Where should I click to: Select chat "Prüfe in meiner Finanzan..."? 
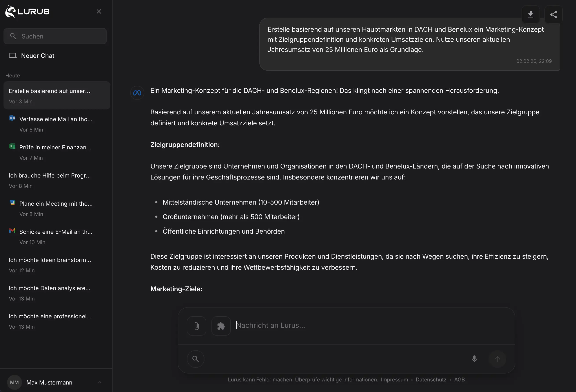[x=55, y=148]
